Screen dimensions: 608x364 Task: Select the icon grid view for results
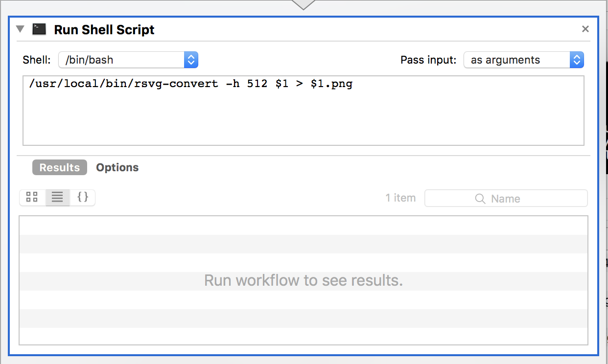(32, 197)
